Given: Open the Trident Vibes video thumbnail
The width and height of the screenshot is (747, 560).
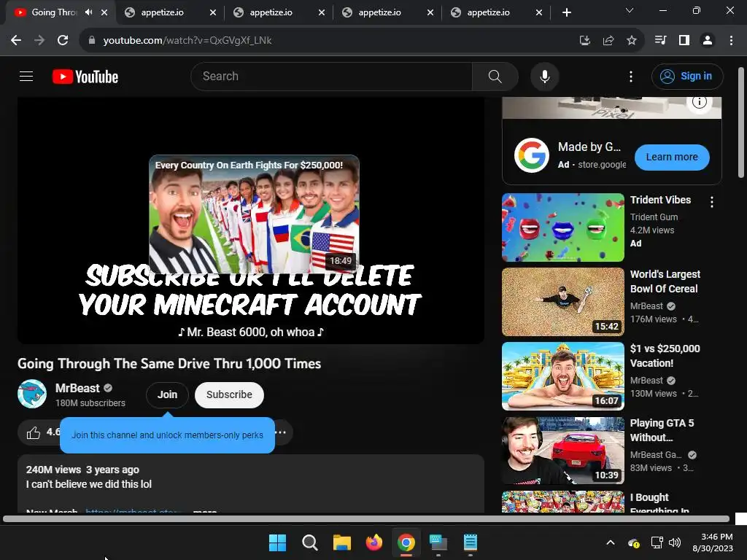Looking at the screenshot, I should tap(563, 227).
